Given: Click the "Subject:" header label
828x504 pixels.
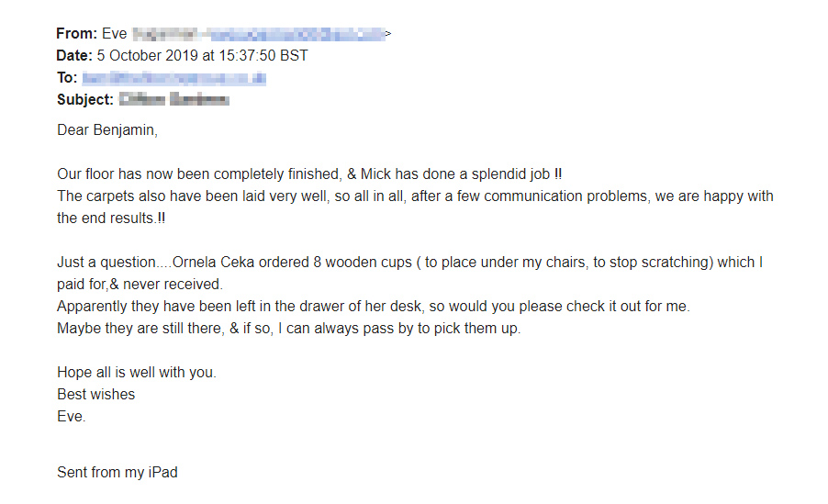Looking at the screenshot, I should coord(85,100).
